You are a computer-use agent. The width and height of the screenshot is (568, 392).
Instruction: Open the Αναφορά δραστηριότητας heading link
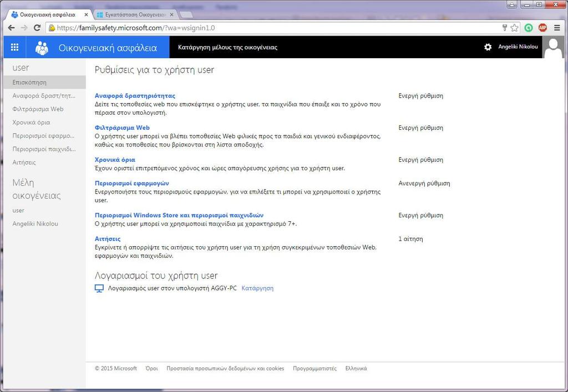(x=135, y=95)
